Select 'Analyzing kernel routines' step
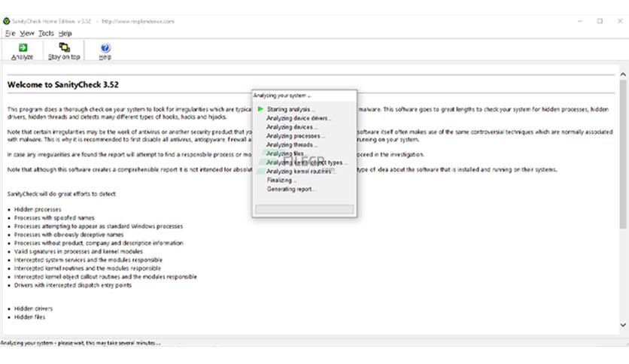 (x=301, y=171)
